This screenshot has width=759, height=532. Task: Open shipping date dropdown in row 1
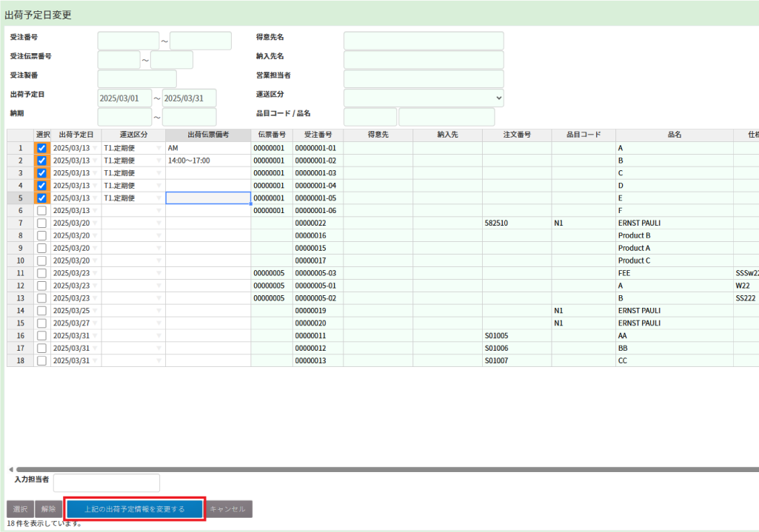tap(95, 148)
